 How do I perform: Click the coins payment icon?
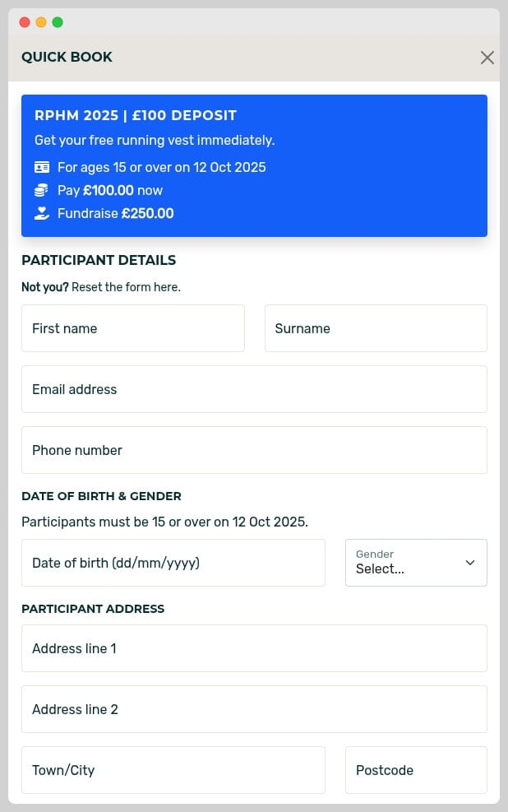[41, 190]
